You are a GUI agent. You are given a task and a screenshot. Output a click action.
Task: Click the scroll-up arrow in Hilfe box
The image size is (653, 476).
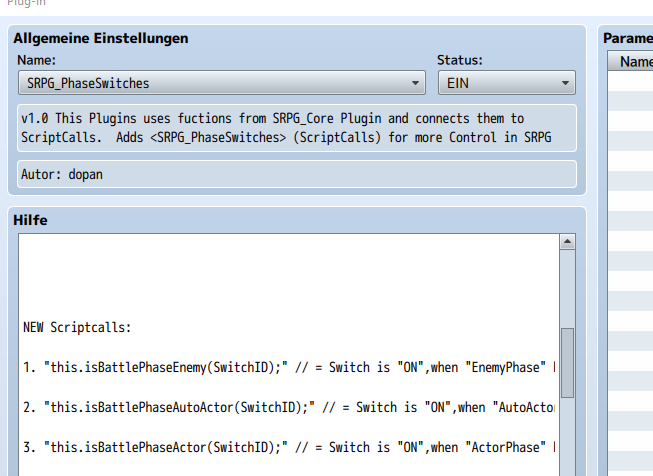point(567,242)
